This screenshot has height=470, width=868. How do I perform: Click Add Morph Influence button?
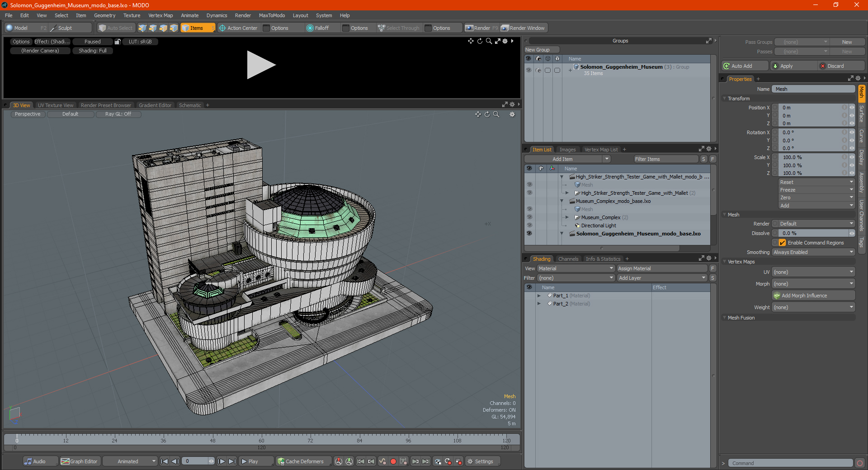[813, 296]
